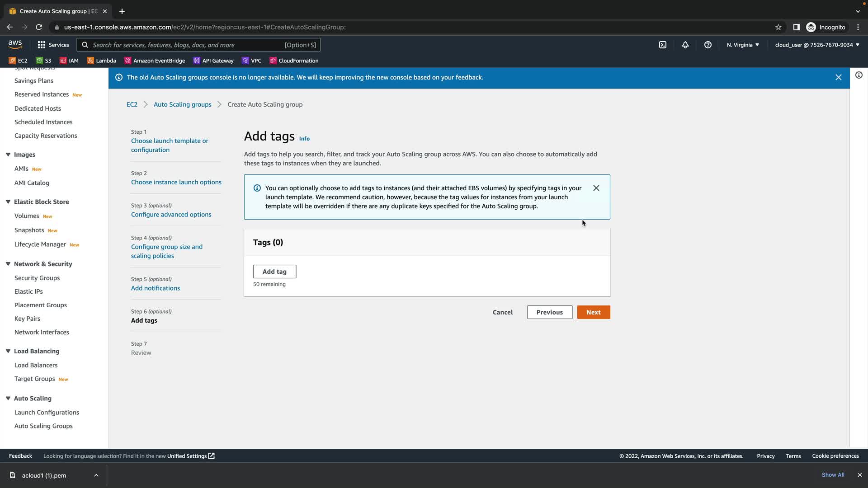Open Auto Scaling Groups in sidebar
The height and width of the screenshot is (488, 868).
43,426
